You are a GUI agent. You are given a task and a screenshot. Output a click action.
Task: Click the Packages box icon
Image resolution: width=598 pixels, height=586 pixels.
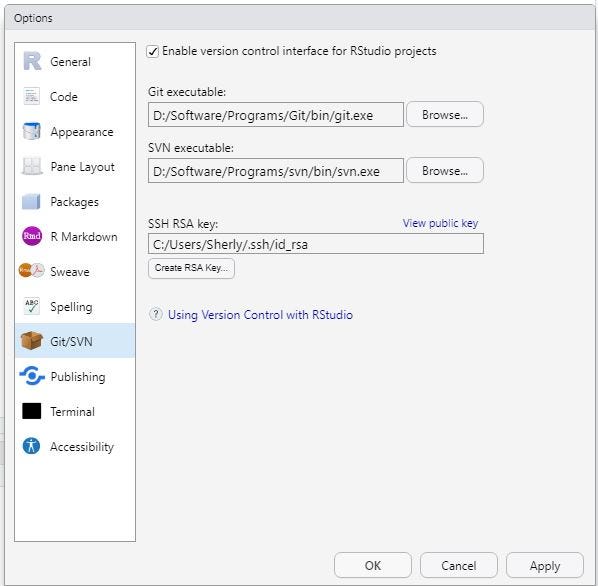click(31, 201)
